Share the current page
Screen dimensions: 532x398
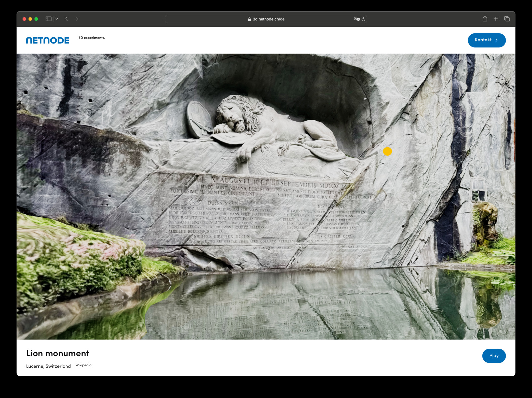tap(485, 19)
